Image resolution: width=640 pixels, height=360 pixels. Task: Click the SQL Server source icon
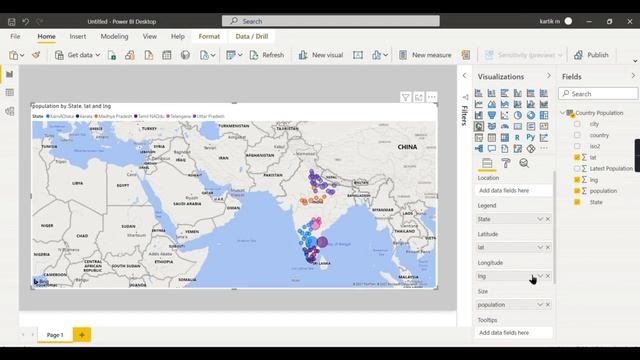coord(149,55)
